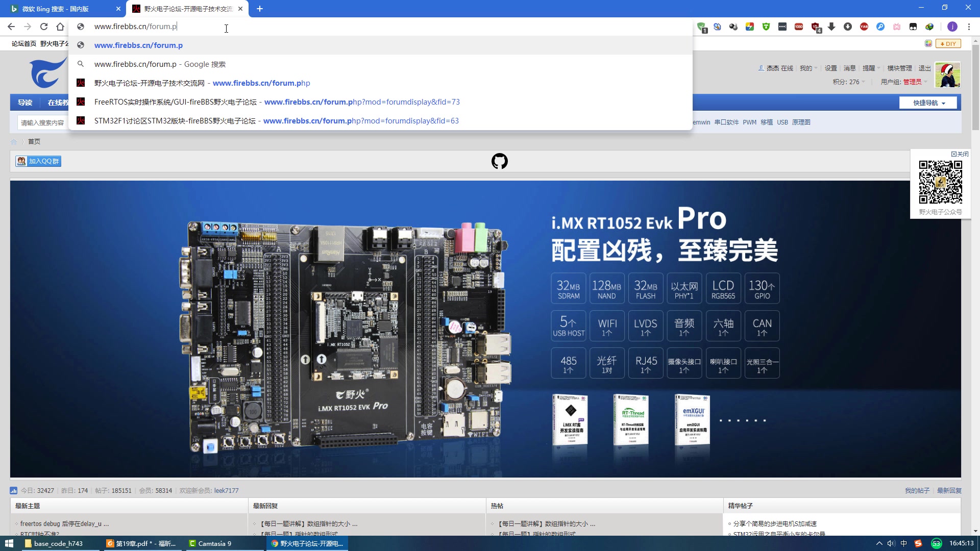Go back using browser back arrow
This screenshot has height=551, width=980.
11,27
